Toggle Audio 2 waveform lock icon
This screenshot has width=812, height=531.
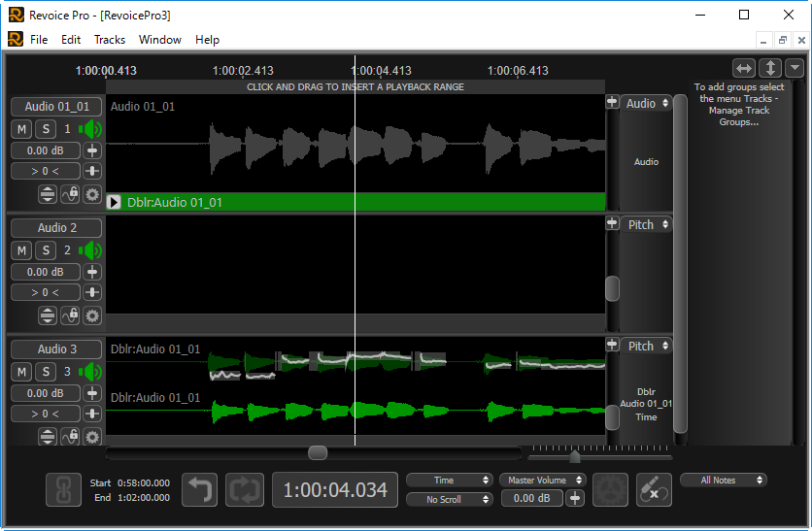[x=70, y=315]
